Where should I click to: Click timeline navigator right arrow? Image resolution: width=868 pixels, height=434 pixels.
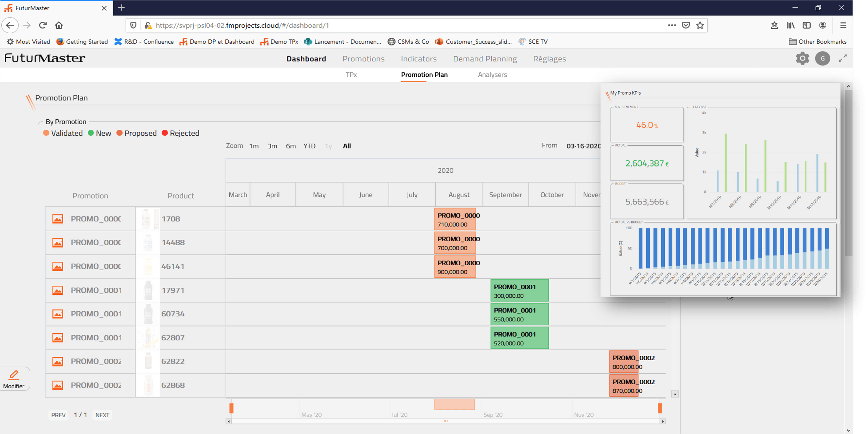click(663, 421)
